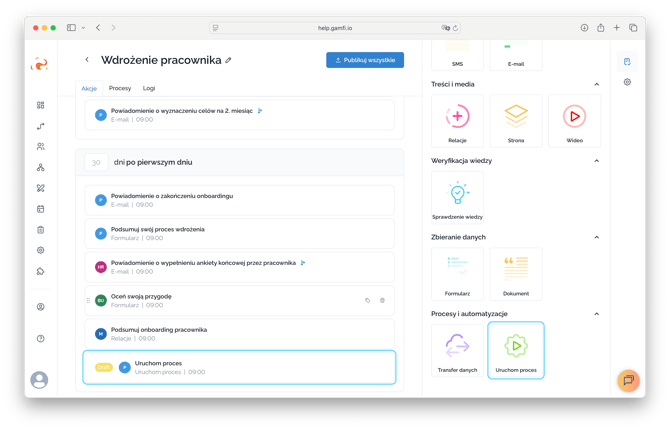This screenshot has height=430, width=670.
Task: Select the Dokument tile
Action: point(516,274)
